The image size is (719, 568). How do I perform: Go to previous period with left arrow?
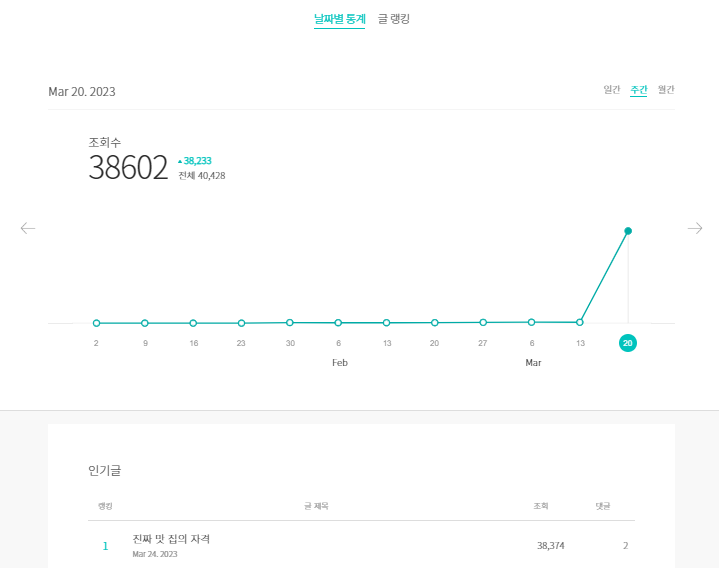[28, 228]
